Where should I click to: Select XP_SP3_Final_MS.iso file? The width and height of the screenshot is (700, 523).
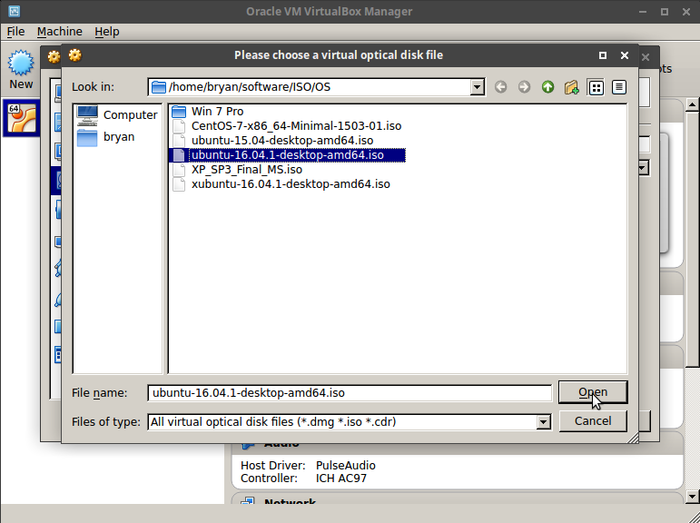point(237,170)
